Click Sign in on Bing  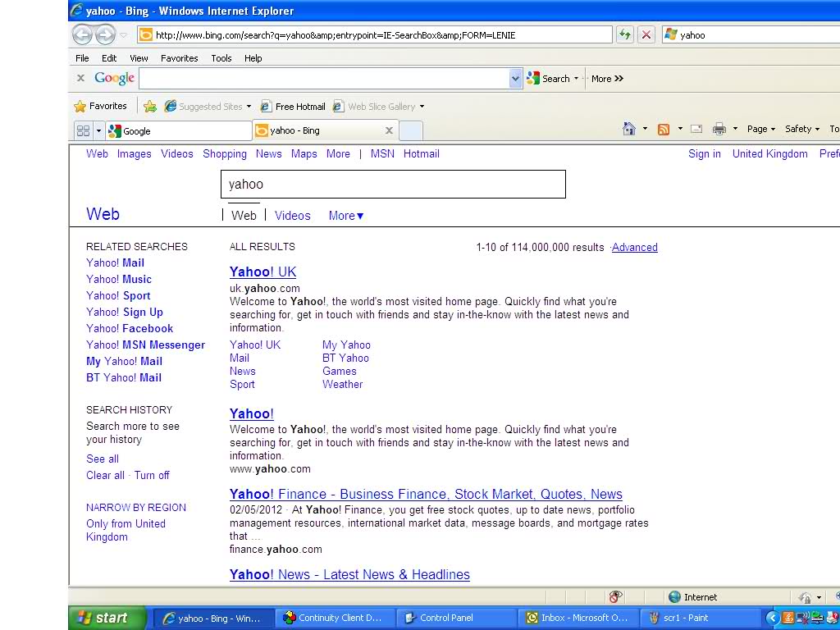coord(705,153)
